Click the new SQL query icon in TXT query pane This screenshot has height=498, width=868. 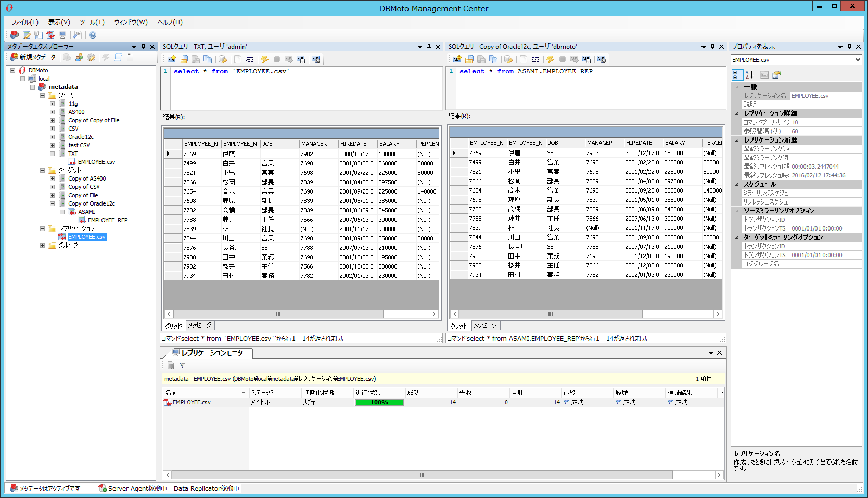(x=172, y=59)
